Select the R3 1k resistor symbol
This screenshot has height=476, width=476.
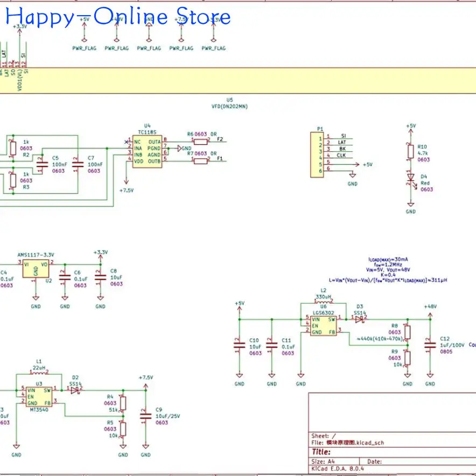point(13,180)
